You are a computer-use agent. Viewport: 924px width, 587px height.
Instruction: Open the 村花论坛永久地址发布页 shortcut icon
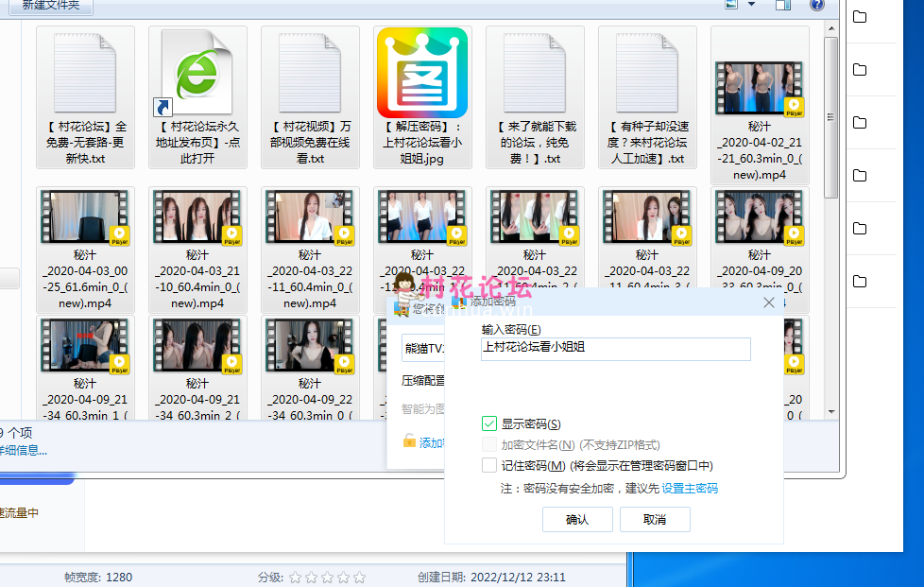pos(197,72)
